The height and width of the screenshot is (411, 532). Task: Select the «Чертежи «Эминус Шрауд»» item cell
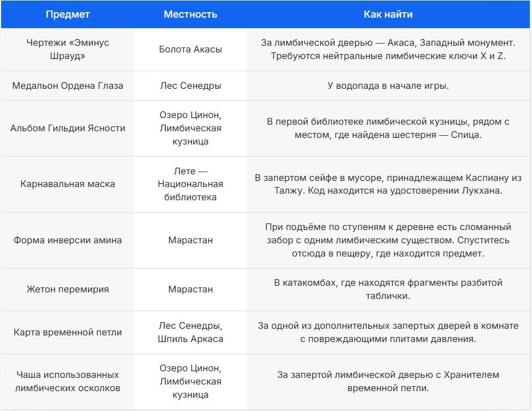(67, 49)
